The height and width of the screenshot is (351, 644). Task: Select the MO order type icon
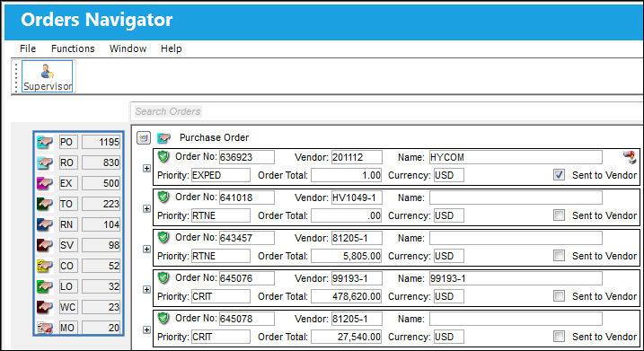tap(45, 328)
